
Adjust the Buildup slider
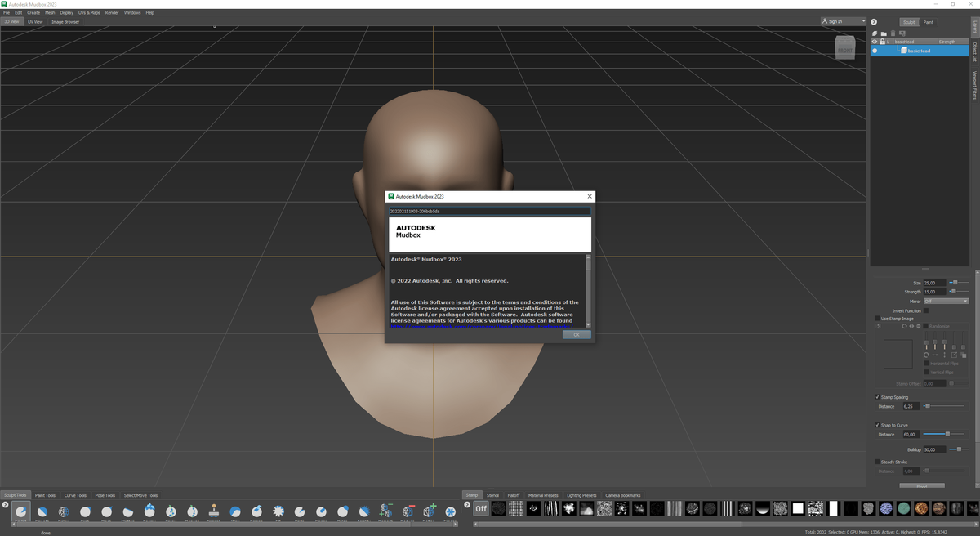point(959,449)
